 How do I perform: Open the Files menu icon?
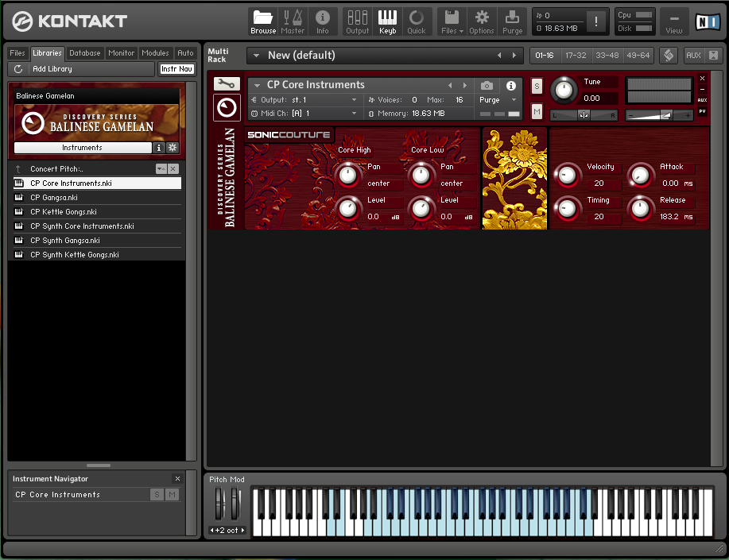click(452, 21)
